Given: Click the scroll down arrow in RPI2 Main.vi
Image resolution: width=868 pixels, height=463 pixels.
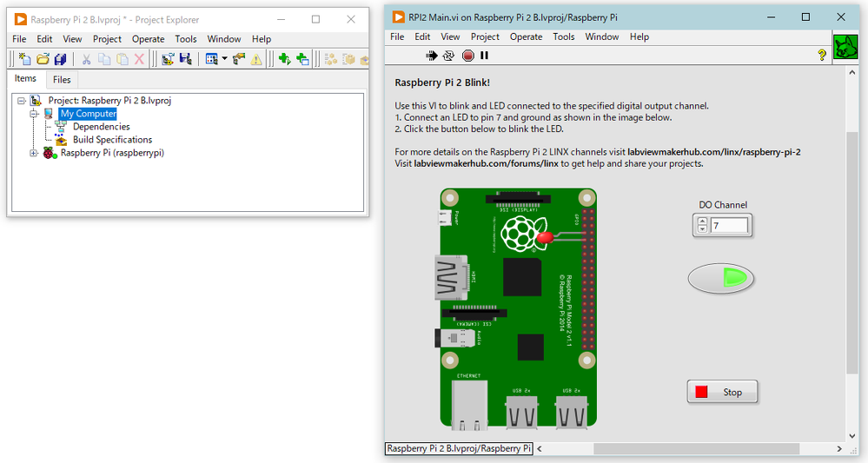Looking at the screenshot, I should point(852,436).
